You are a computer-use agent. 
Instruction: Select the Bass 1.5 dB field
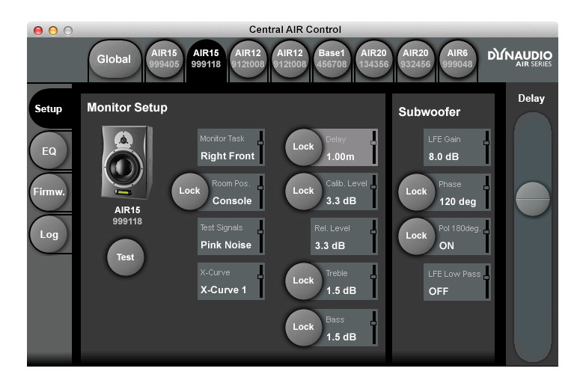click(x=350, y=328)
